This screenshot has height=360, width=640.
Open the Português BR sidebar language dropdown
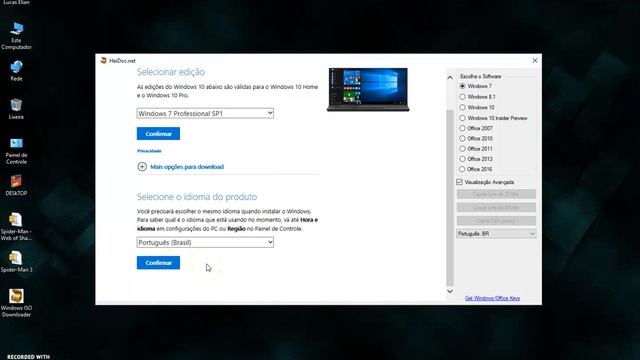coord(496,234)
